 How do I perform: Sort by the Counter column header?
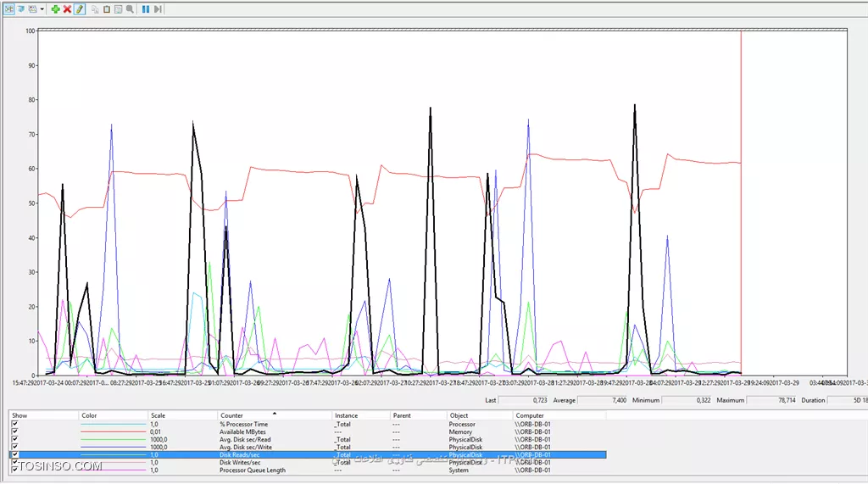tap(275, 415)
